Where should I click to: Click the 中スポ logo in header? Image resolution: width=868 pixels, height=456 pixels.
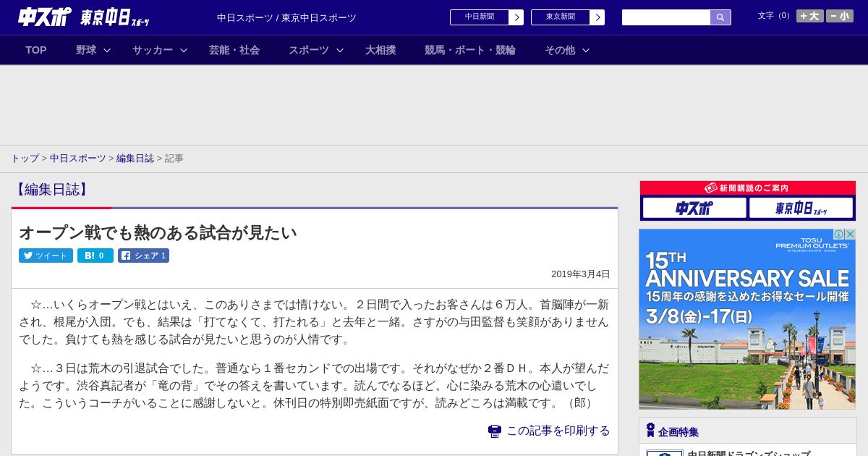45,17
